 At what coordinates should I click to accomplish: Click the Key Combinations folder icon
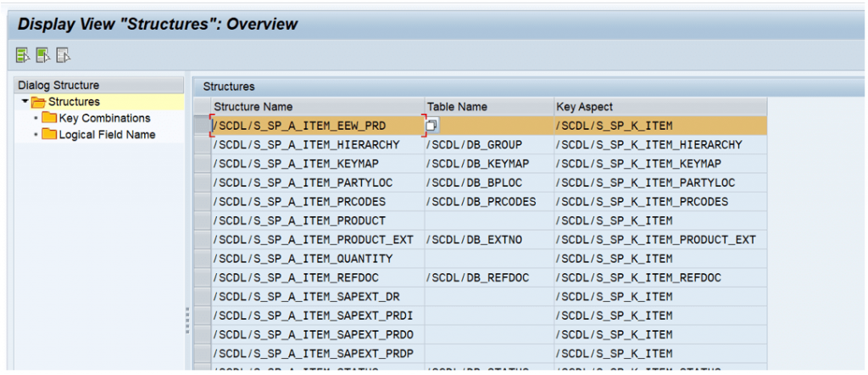point(50,118)
